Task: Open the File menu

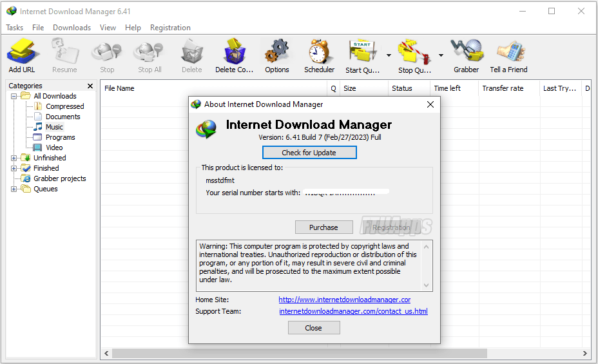Action: (38, 28)
